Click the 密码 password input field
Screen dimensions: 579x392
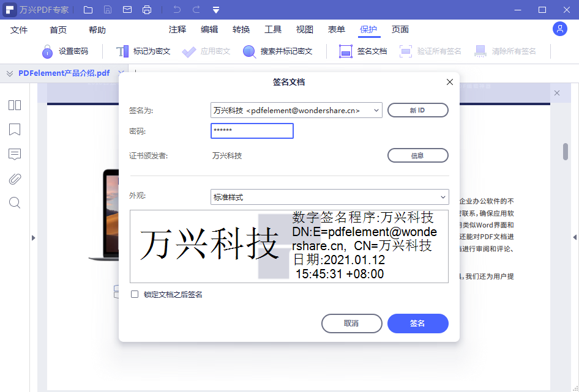coord(252,131)
